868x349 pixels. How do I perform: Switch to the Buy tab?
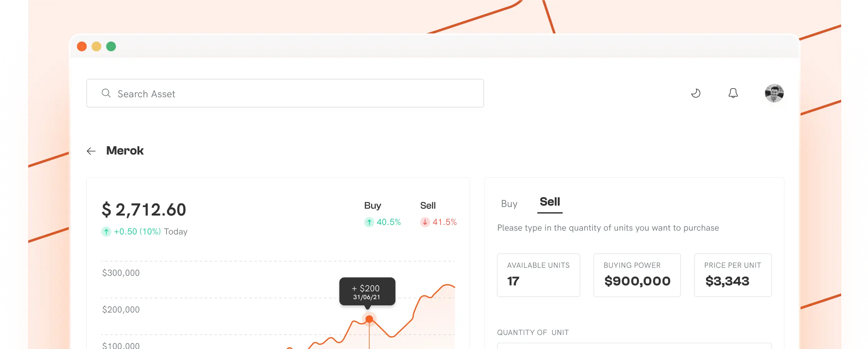(x=509, y=204)
